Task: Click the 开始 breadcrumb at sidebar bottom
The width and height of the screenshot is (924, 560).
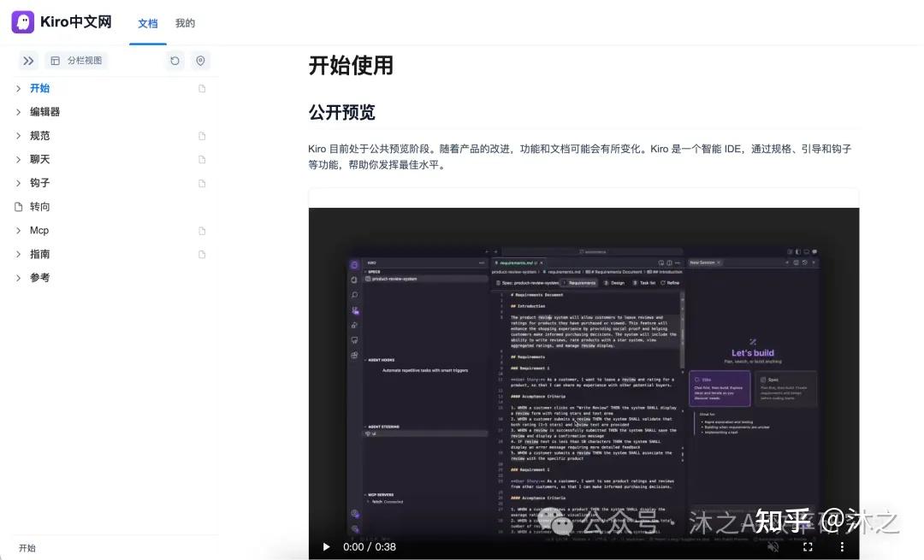Action: pos(27,548)
